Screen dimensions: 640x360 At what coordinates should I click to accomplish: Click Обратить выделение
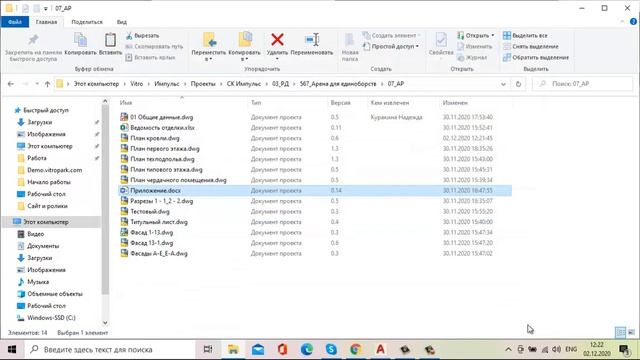[536, 58]
